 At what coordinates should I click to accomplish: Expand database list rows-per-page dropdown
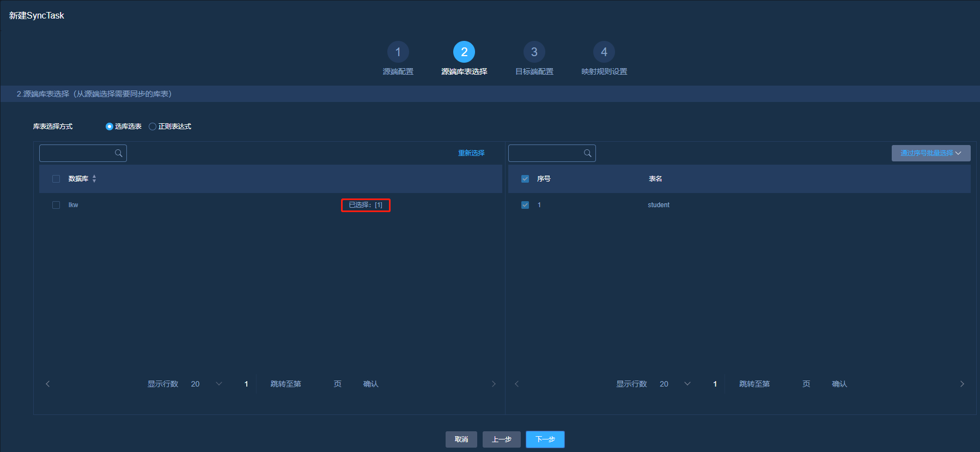click(x=219, y=384)
